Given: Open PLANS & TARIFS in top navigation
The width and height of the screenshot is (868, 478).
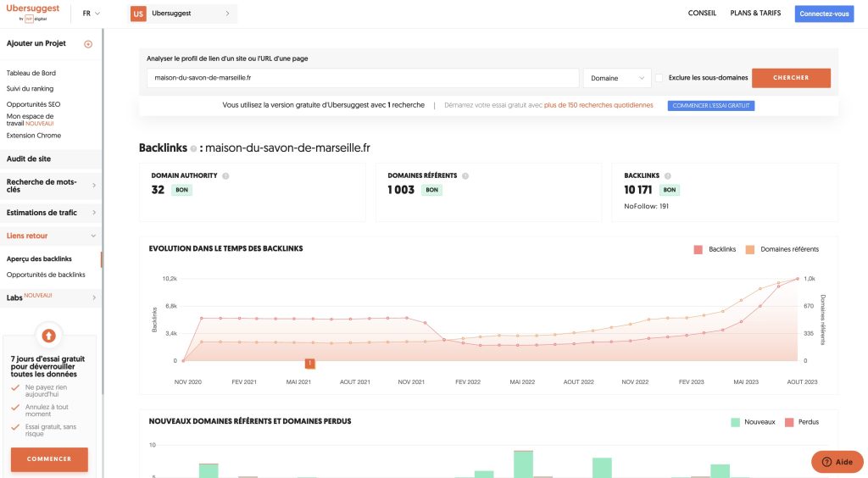Looking at the screenshot, I should point(755,14).
